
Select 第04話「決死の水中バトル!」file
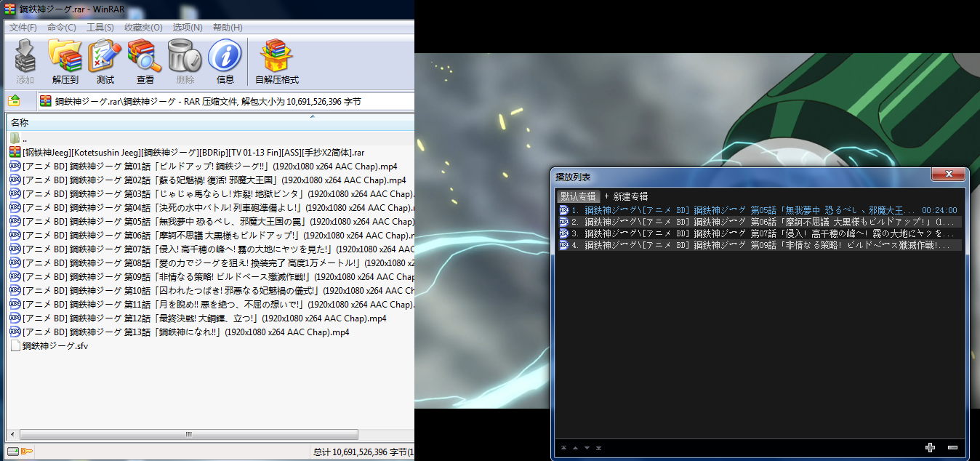[211, 207]
